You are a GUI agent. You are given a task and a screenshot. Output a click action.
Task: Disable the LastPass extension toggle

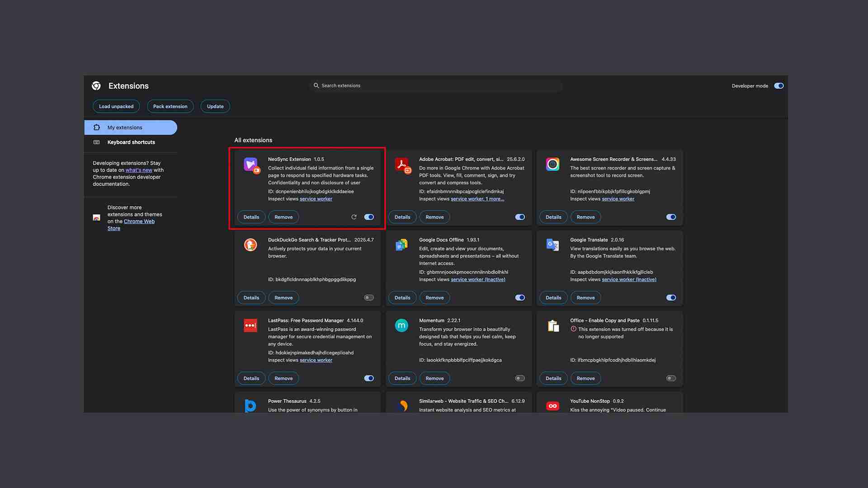click(369, 378)
